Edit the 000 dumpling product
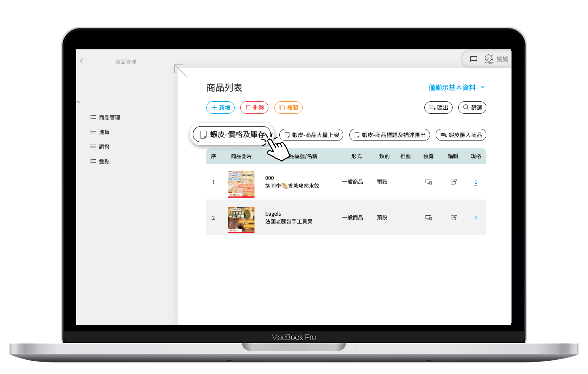Screen dimensions: 588x374 click(x=454, y=182)
